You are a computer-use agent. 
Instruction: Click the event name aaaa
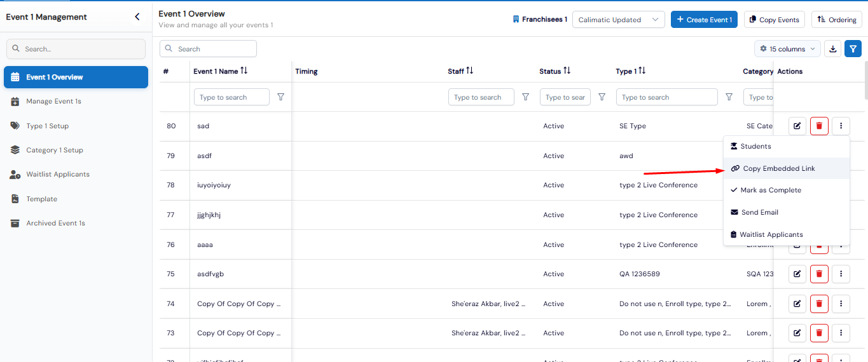click(205, 245)
